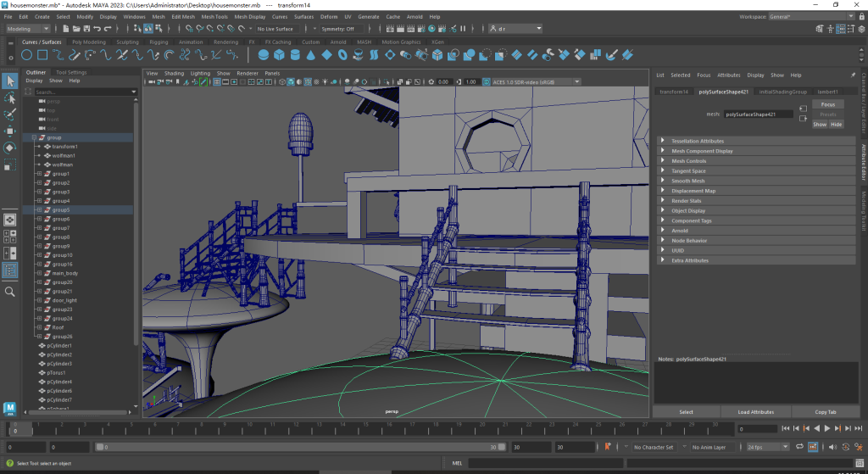Open the Mesh Tools menu
Image resolution: width=868 pixels, height=474 pixels.
point(214,17)
